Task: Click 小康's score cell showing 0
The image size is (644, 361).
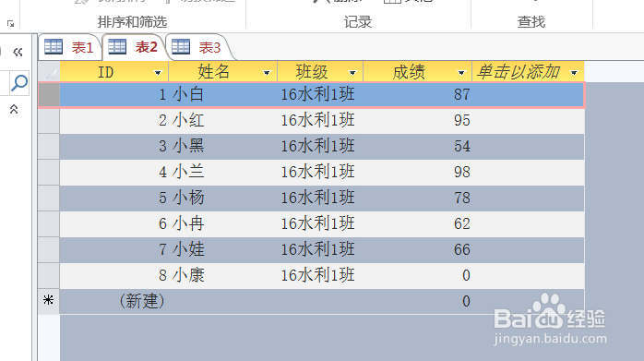Action: tap(418, 275)
